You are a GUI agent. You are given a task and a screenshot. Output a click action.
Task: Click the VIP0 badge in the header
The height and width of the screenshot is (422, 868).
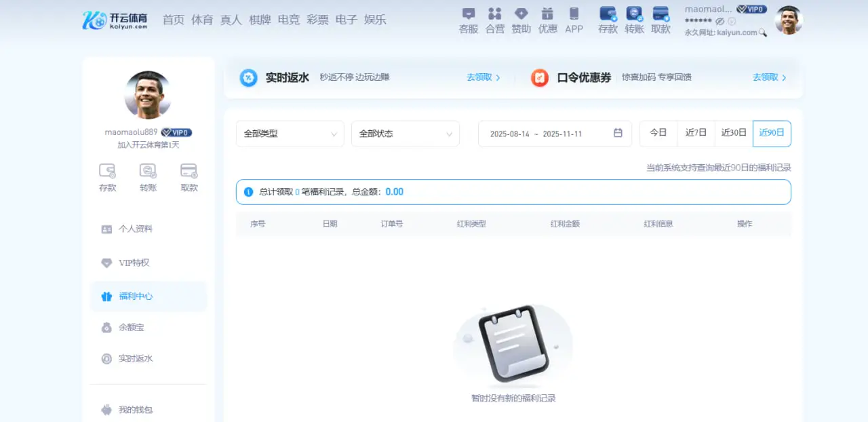[752, 9]
